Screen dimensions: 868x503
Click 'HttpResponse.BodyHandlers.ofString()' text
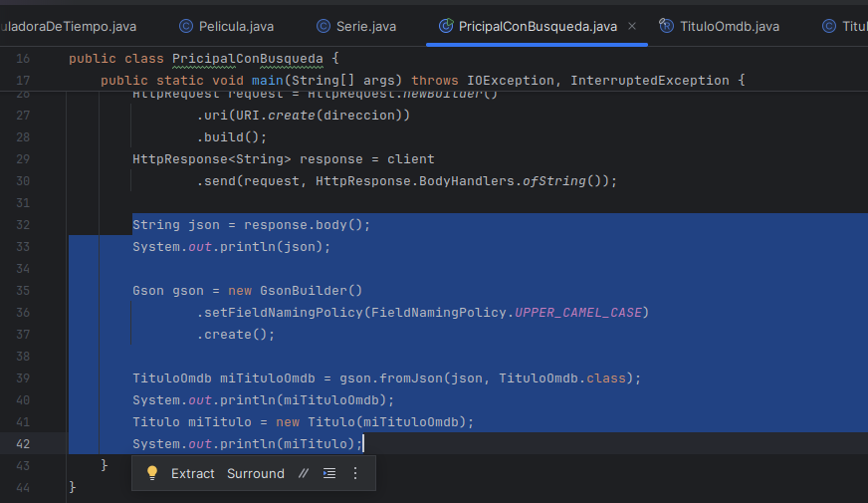coord(462,181)
